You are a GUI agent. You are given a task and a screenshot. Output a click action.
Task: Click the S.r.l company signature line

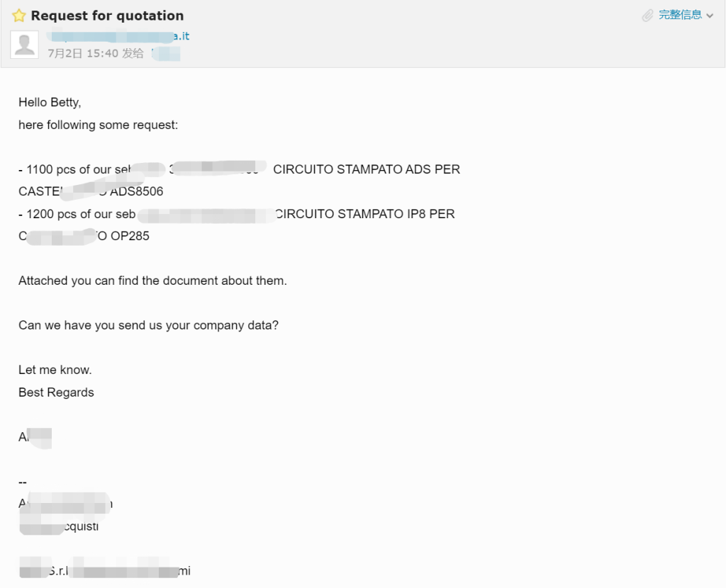pyautogui.click(x=105, y=570)
